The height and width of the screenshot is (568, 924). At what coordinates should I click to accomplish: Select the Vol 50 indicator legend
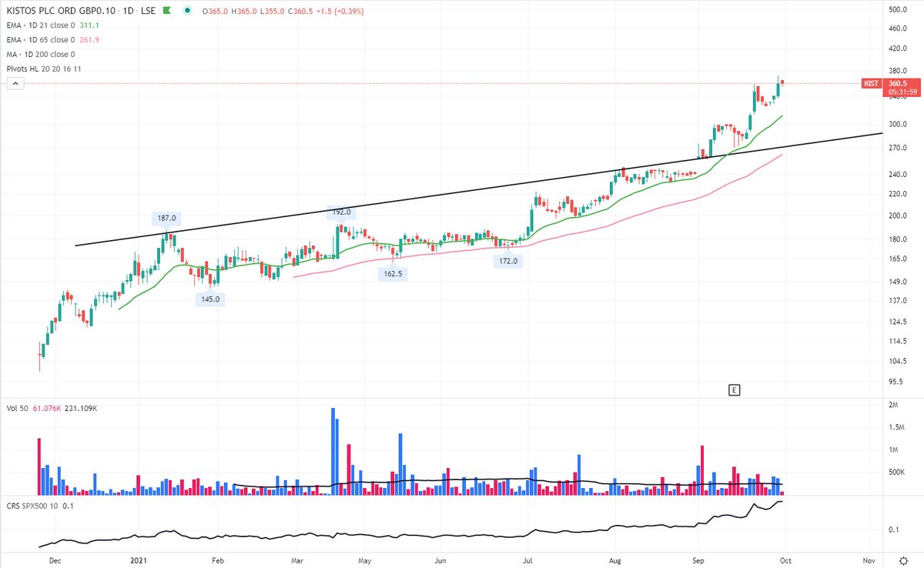click(17, 408)
